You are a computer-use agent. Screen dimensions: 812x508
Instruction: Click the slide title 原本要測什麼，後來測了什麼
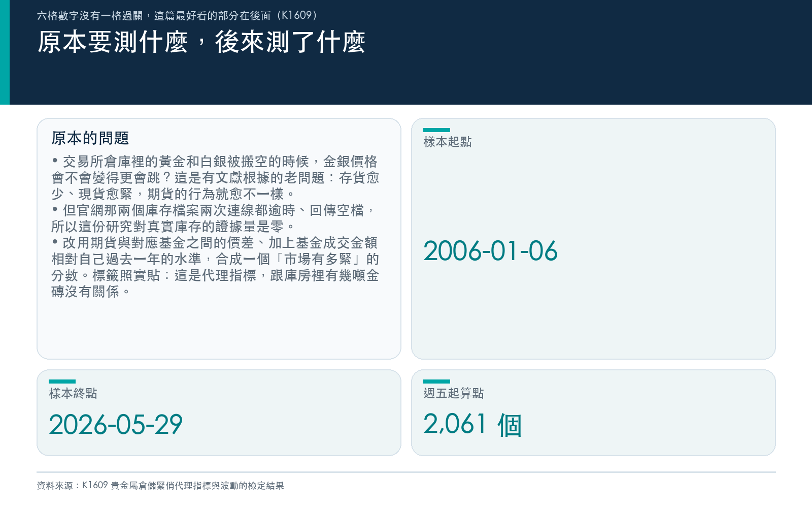(x=201, y=42)
